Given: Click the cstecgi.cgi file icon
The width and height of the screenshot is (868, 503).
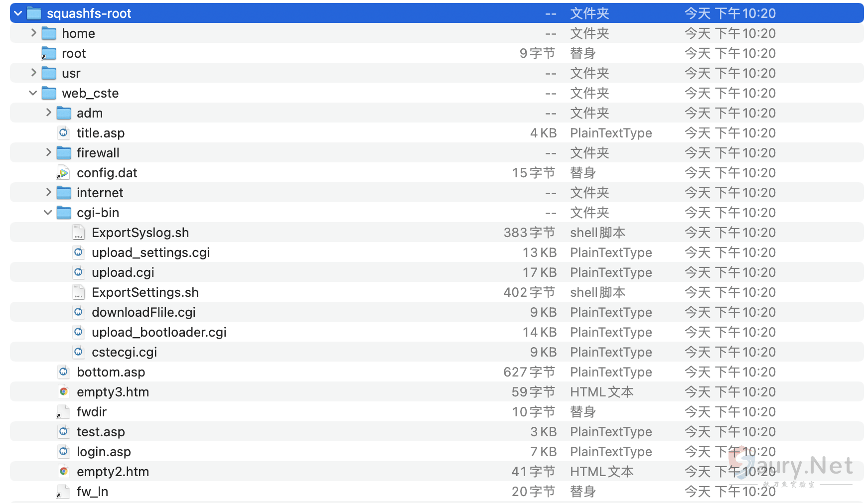Looking at the screenshot, I should [x=79, y=352].
